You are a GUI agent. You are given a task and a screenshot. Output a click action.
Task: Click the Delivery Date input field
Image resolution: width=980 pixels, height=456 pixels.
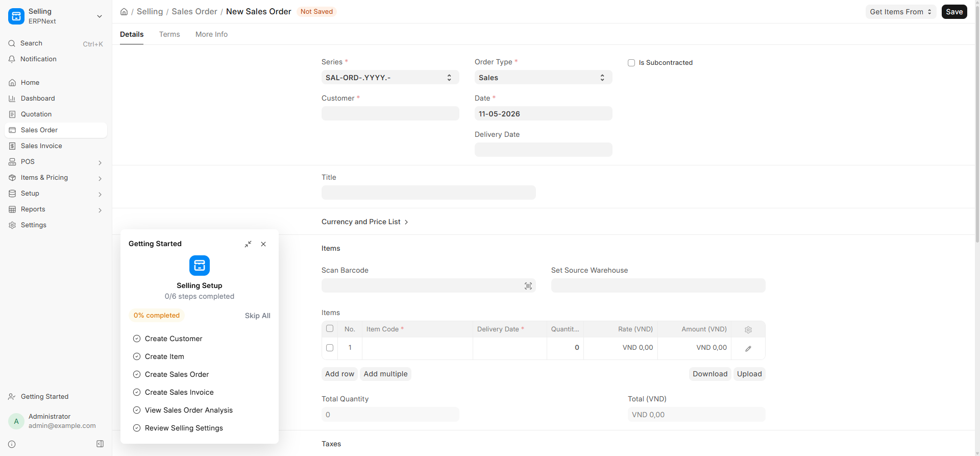(x=544, y=150)
